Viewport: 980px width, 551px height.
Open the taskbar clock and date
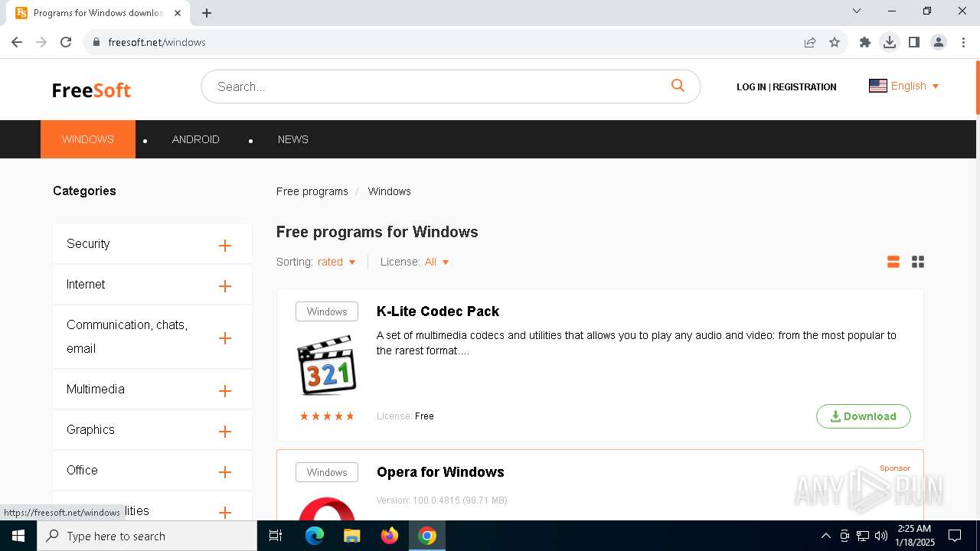pos(915,536)
